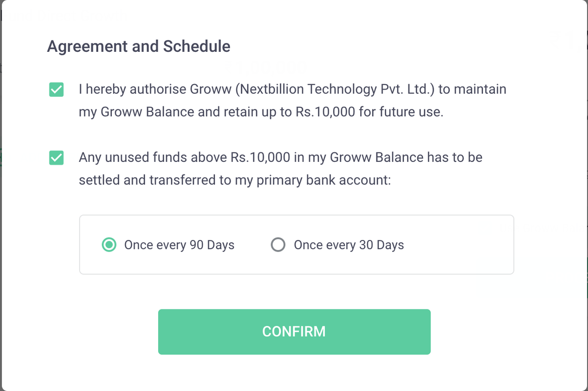588x391 pixels.
Task: Click the white tick in the unused funds checkbox
Action: (57, 158)
